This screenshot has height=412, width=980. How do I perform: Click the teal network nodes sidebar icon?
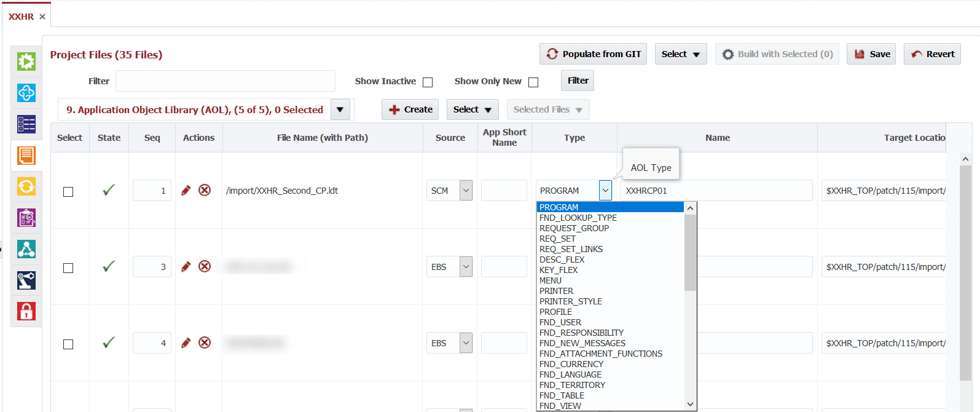point(26,249)
